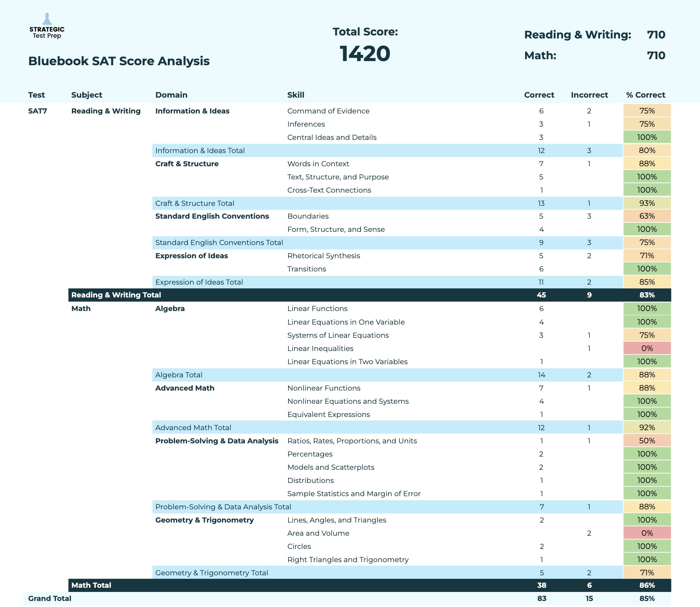Image resolution: width=700 pixels, height=607 pixels.
Task: Click the Equivalent Expressions skill
Action: coord(329,414)
